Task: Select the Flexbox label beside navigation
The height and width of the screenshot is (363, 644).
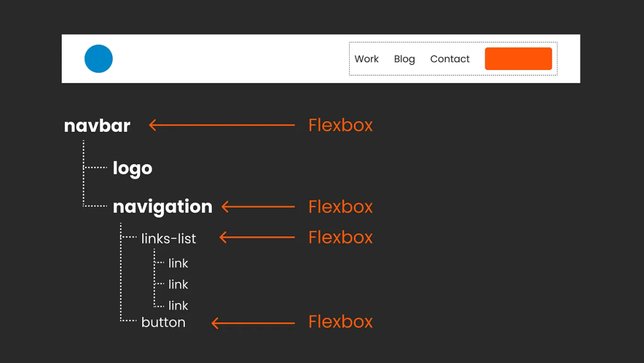Action: 340,207
